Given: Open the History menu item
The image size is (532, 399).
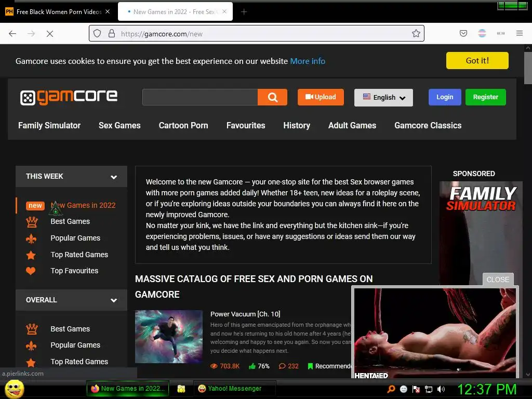Looking at the screenshot, I should 297,126.
